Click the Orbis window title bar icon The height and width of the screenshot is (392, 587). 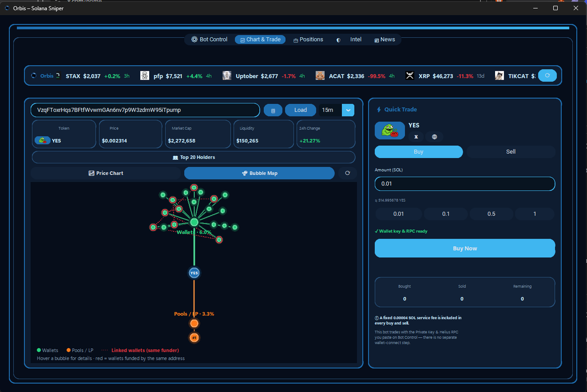(x=7, y=8)
